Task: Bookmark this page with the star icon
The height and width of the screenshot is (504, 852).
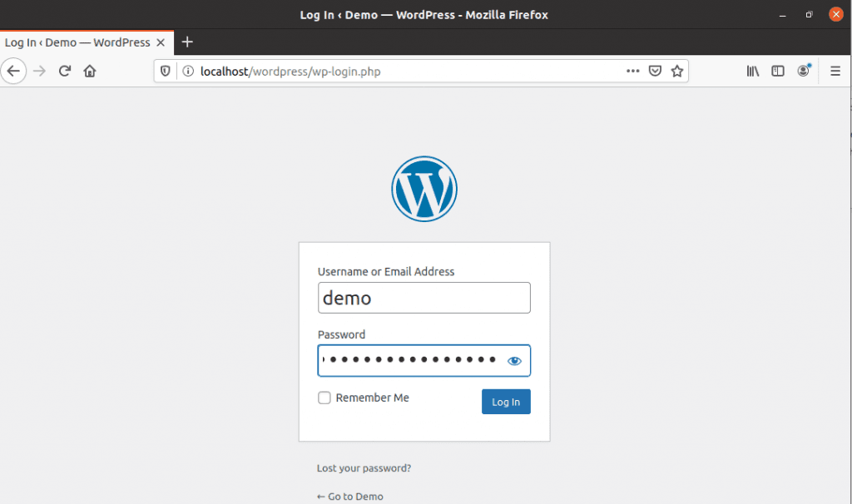Action: click(x=677, y=72)
